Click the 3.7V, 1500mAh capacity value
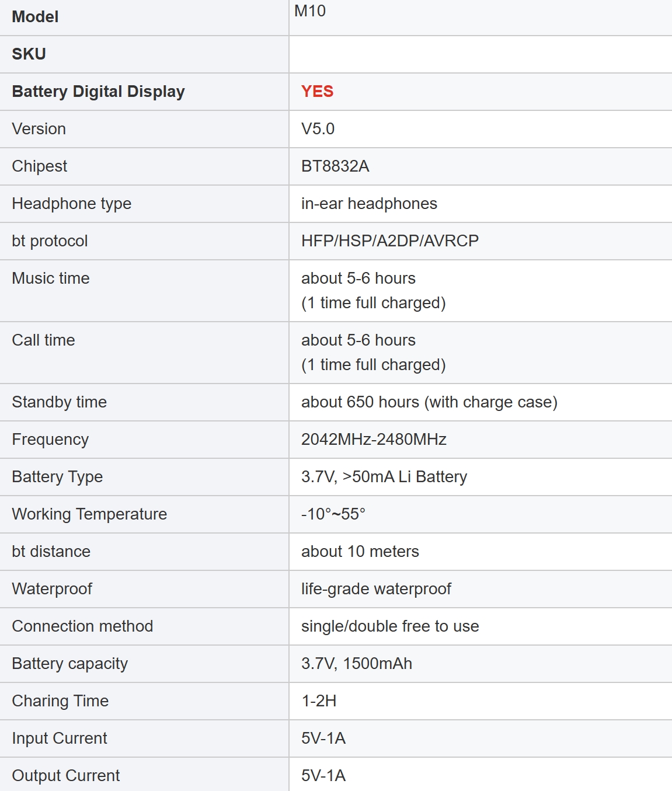Viewport: 672px width, 791px height. (357, 664)
